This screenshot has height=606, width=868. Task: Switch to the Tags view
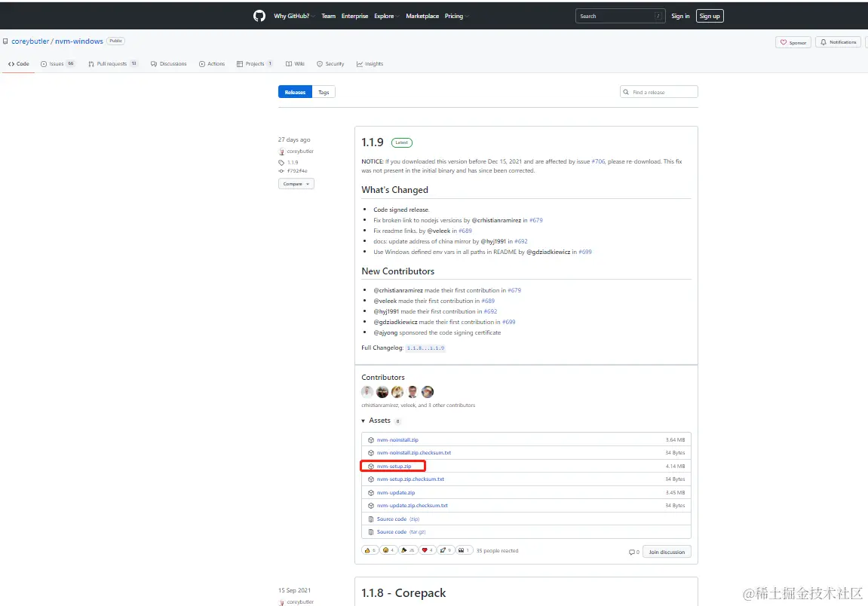(324, 92)
